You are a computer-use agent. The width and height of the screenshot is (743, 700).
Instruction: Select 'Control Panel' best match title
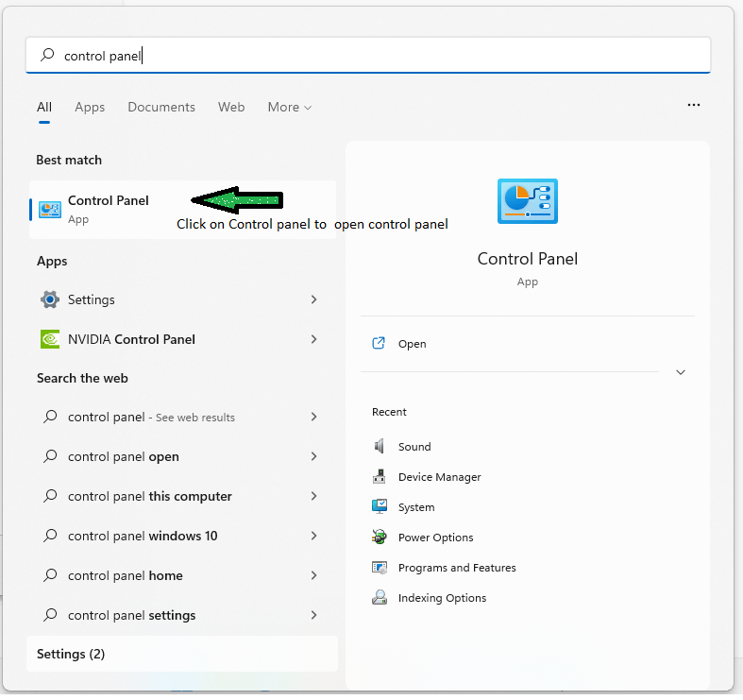coord(109,200)
